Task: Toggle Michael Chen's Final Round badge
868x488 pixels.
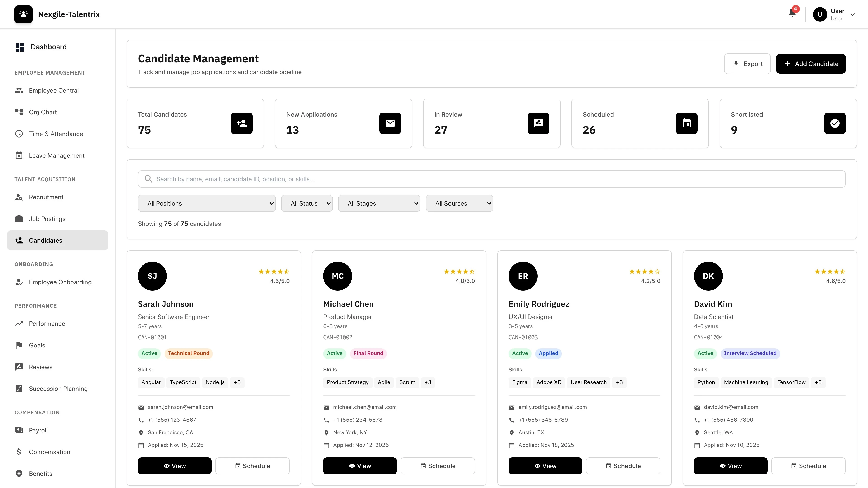Action: [368, 353]
